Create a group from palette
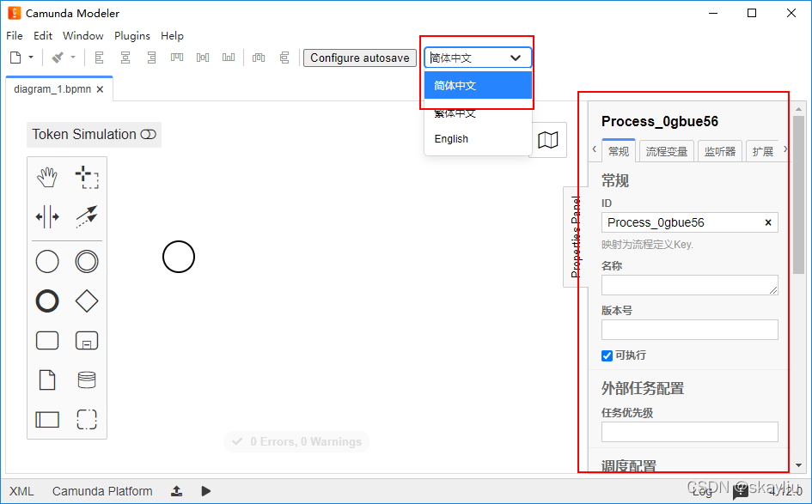Viewport: 812px width, 504px height. (x=87, y=419)
